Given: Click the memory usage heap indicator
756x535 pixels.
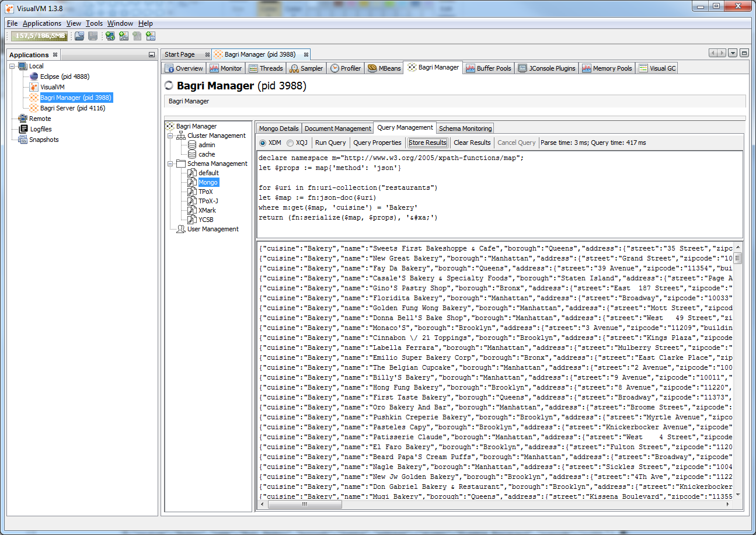Looking at the screenshot, I should pyautogui.click(x=39, y=36).
